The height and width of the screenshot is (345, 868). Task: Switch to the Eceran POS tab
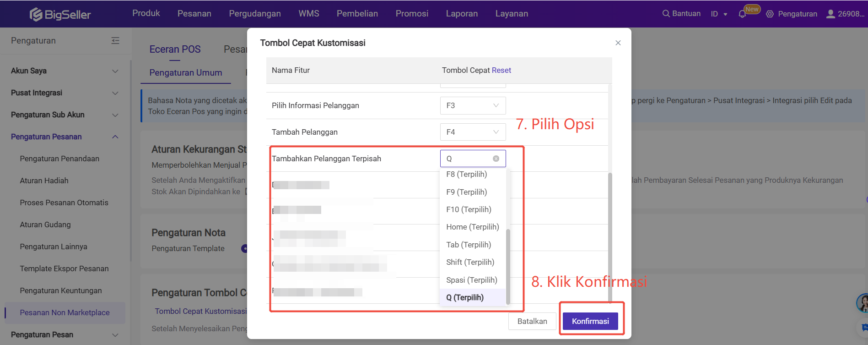pos(175,49)
